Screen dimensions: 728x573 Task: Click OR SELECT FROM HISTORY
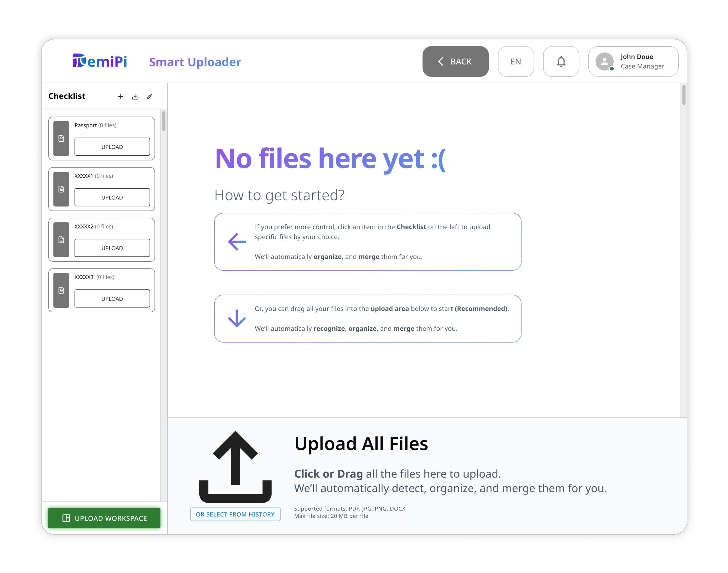[235, 514]
